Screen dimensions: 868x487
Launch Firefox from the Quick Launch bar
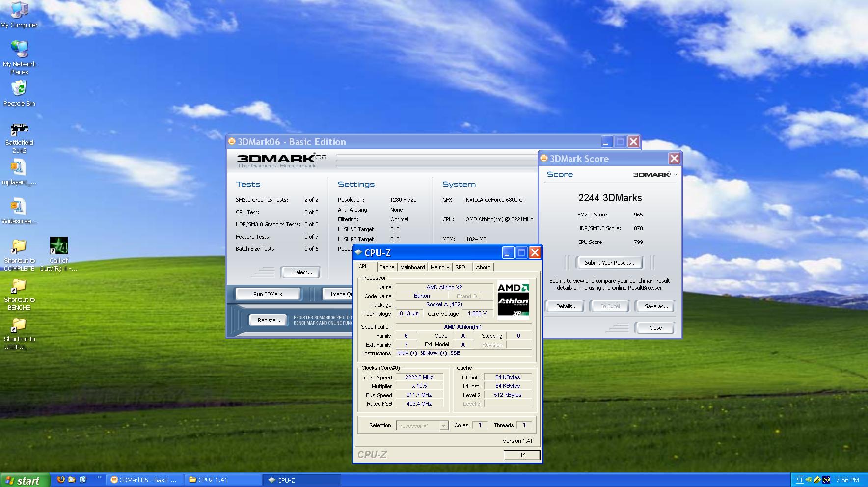[x=61, y=480]
